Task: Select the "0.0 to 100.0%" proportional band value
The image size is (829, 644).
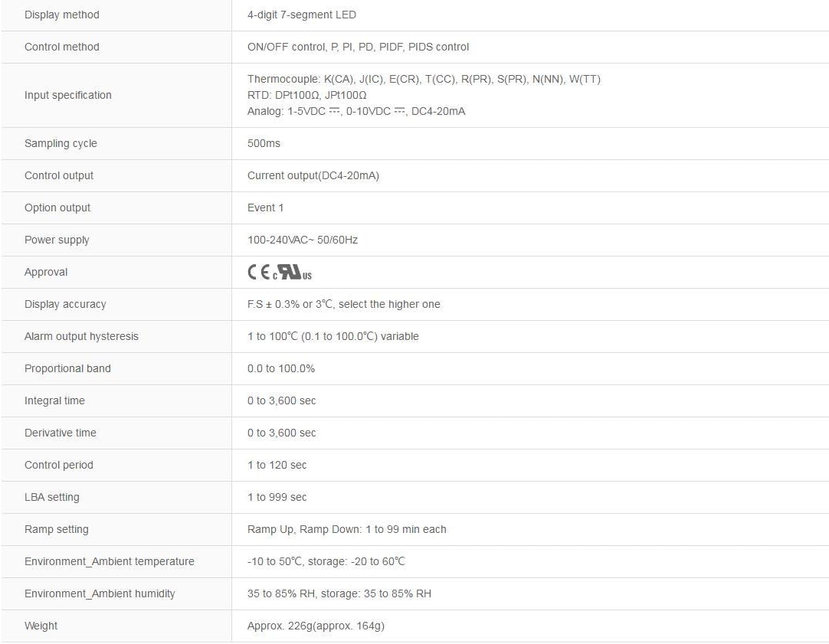Action: pos(281,368)
